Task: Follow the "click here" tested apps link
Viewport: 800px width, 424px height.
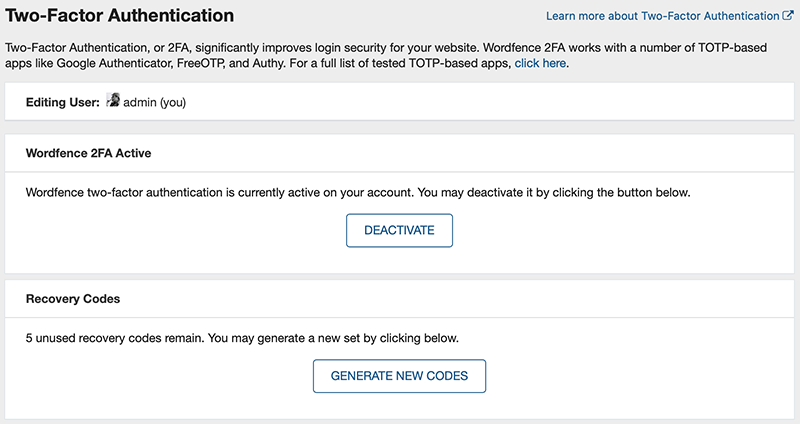Action: point(540,63)
